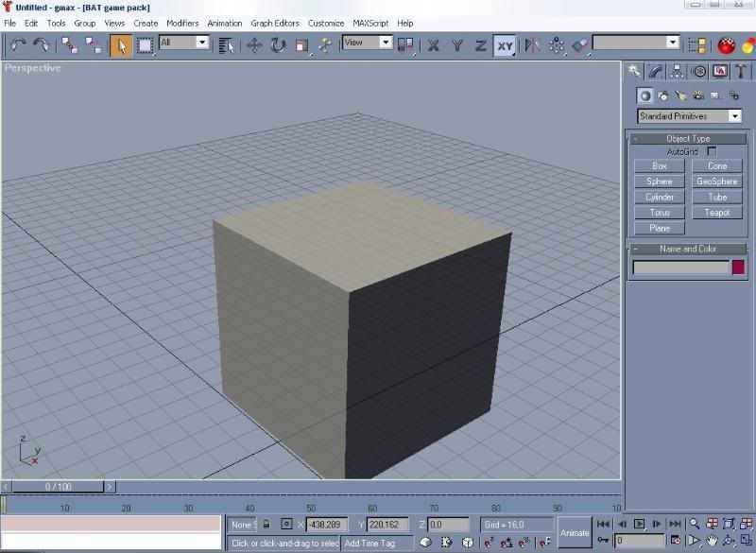Image resolution: width=756 pixels, height=553 pixels.
Task: Activate the Rotate tool
Action: pyautogui.click(x=278, y=44)
